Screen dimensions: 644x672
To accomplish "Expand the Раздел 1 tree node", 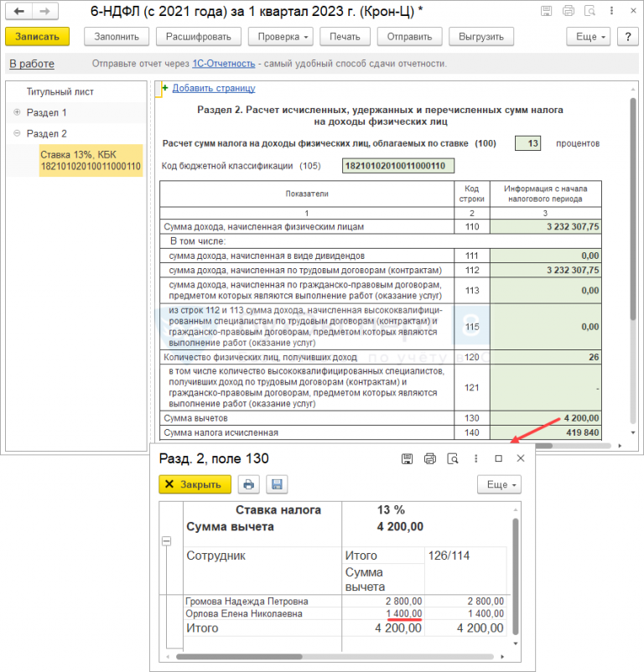I will [x=17, y=112].
